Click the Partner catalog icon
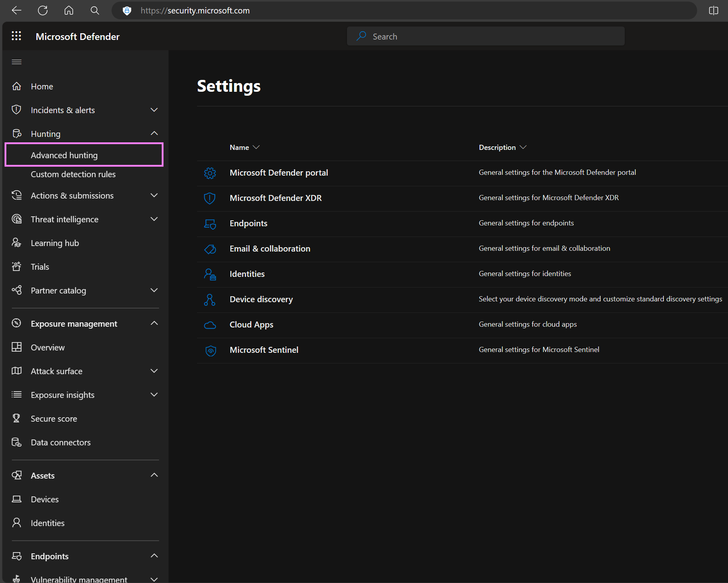 tap(17, 290)
